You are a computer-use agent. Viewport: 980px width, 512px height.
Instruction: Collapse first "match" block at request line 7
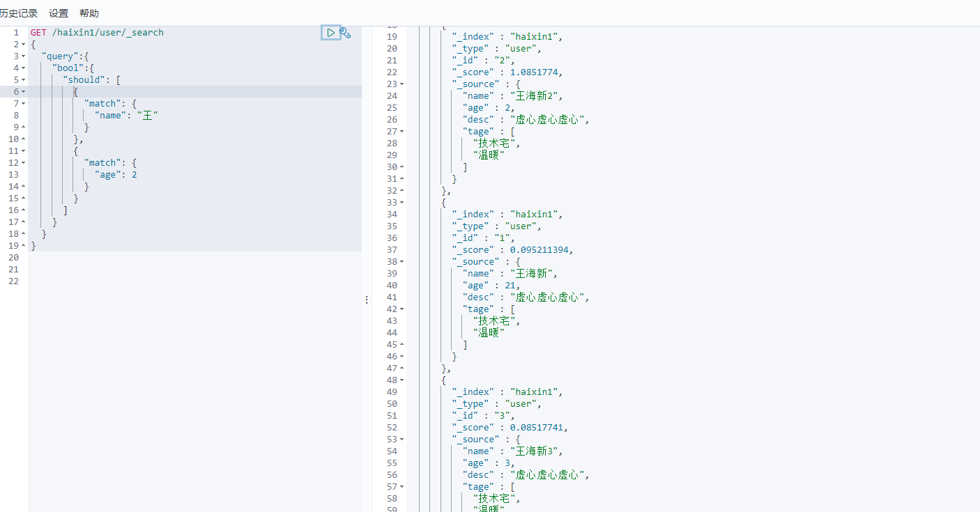click(x=24, y=104)
